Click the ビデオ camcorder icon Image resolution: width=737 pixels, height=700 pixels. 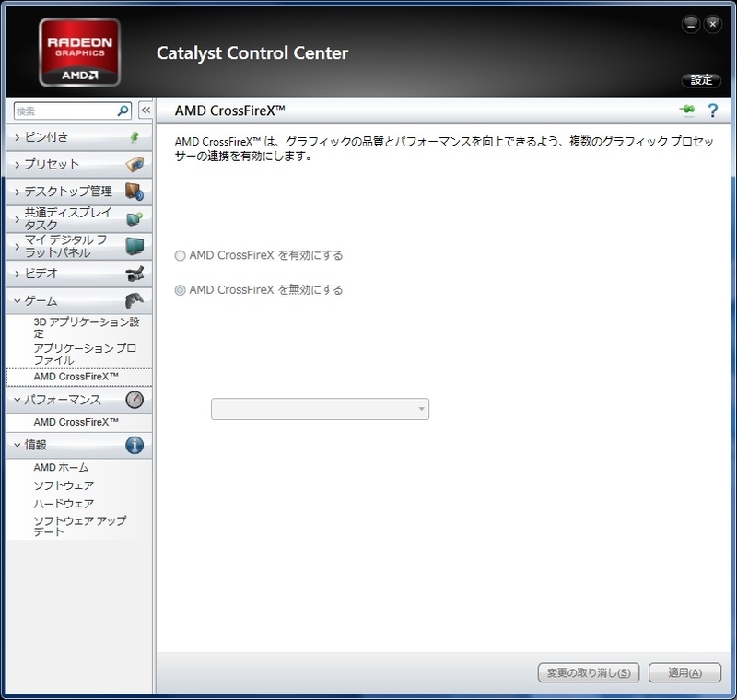point(135,274)
